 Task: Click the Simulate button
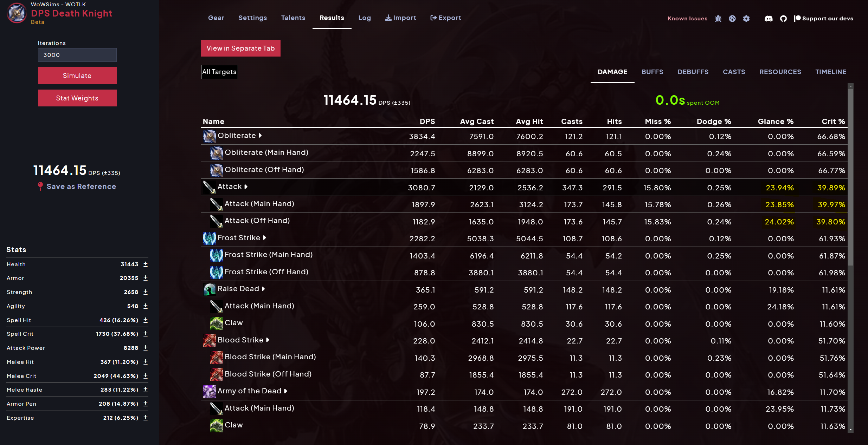[x=77, y=76]
